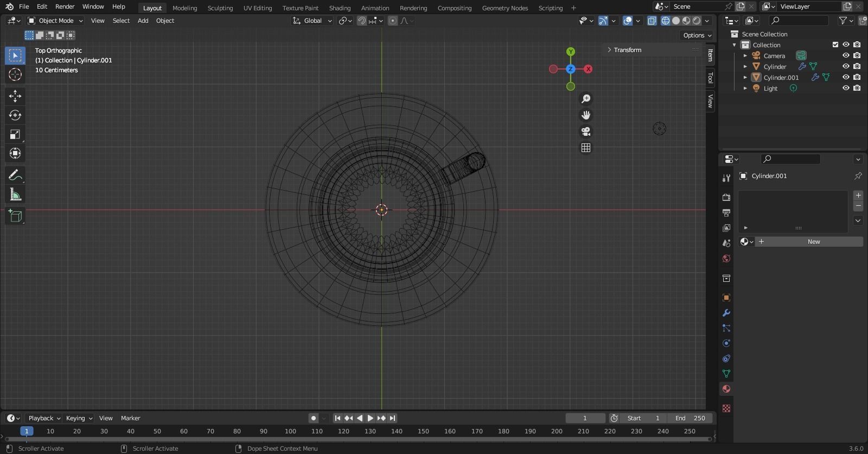Open the outliner filter dropdown
Viewport: 868px width, 454px height.
(x=846, y=21)
